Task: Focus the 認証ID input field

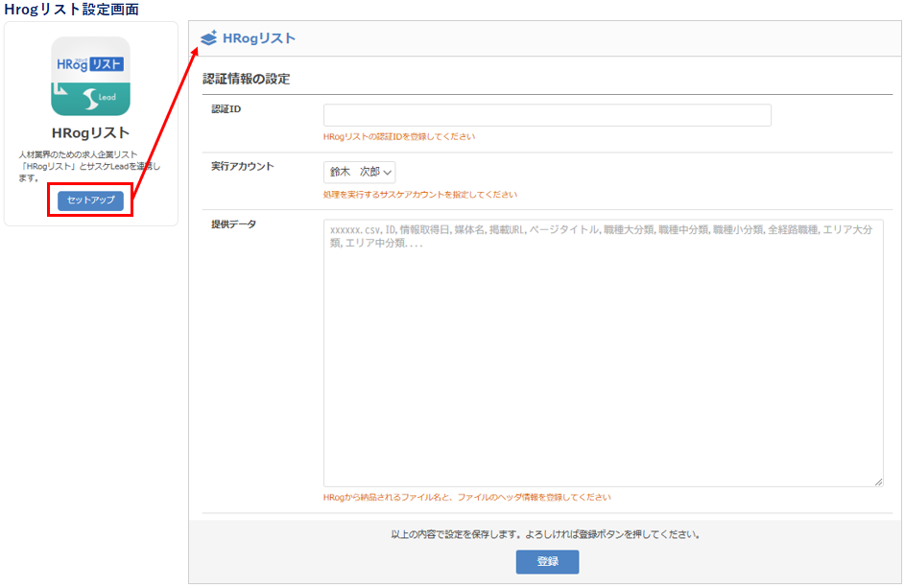Action: coord(547,115)
